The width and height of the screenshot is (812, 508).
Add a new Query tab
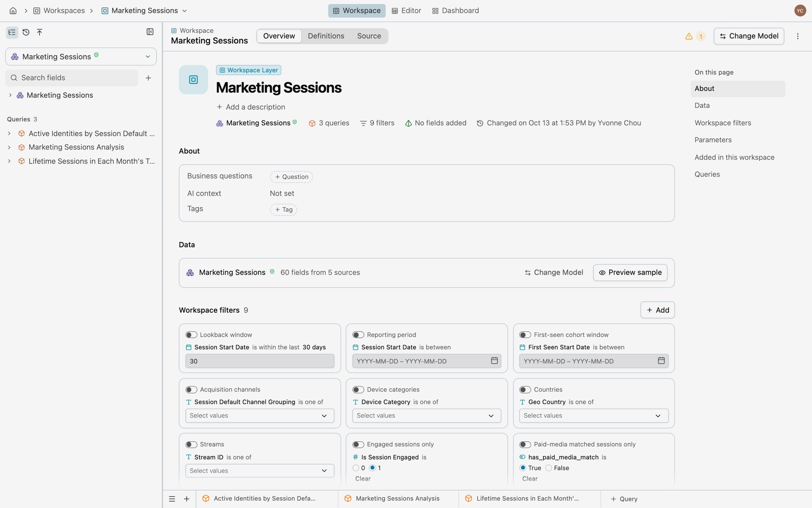[x=624, y=499]
